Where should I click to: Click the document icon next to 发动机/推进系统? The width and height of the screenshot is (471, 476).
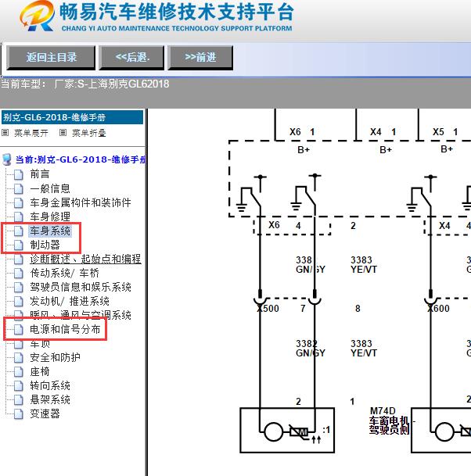[x=19, y=302]
